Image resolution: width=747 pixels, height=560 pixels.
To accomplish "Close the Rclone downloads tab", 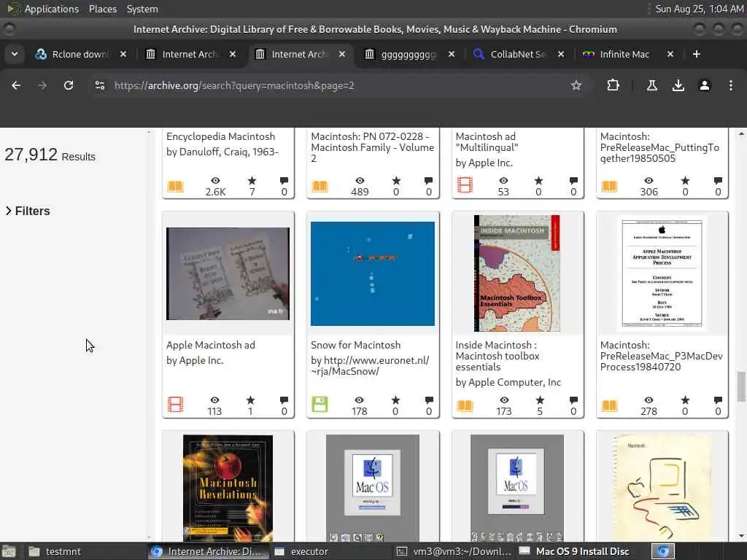I will pyautogui.click(x=123, y=54).
